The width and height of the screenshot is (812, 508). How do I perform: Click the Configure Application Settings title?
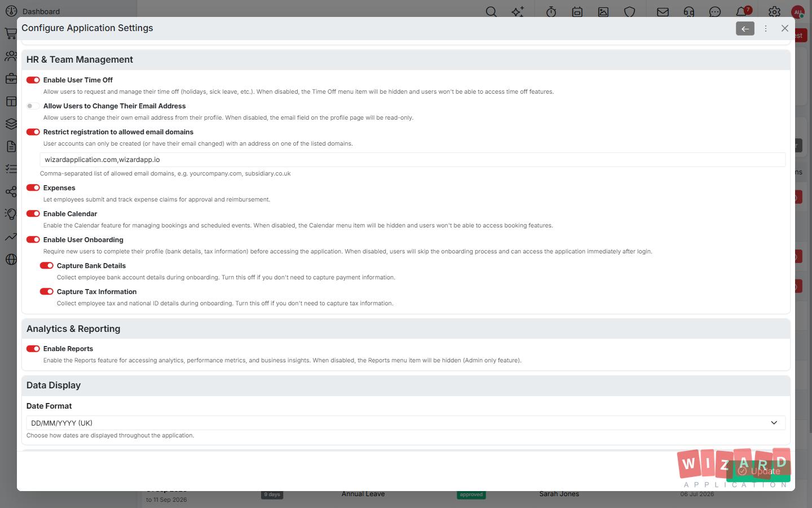pos(87,28)
